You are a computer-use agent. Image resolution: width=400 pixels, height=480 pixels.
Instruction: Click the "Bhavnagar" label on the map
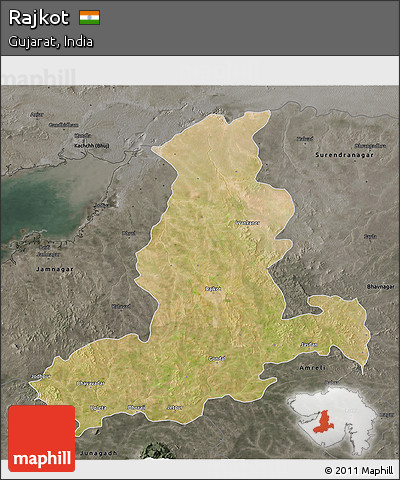pyautogui.click(x=381, y=287)
